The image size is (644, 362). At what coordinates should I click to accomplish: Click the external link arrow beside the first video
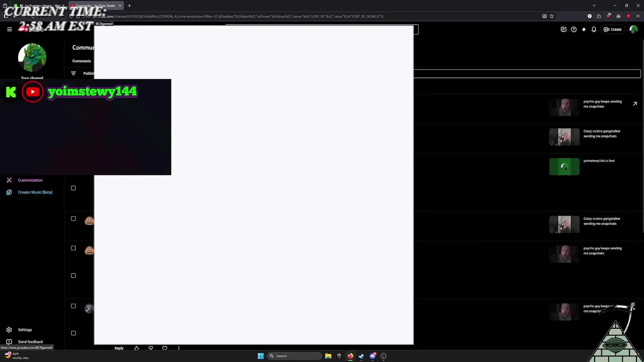tap(635, 104)
